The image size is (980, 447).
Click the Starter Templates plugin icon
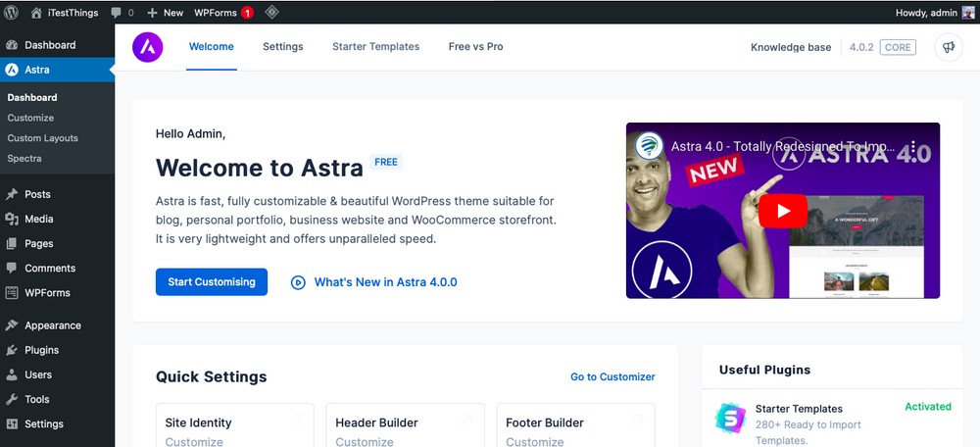click(731, 419)
